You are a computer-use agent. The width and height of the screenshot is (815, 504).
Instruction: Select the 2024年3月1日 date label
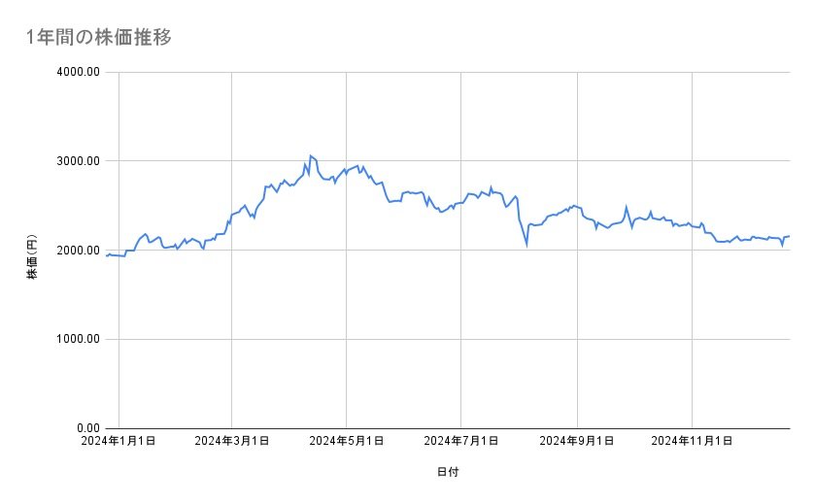pyautogui.click(x=231, y=441)
